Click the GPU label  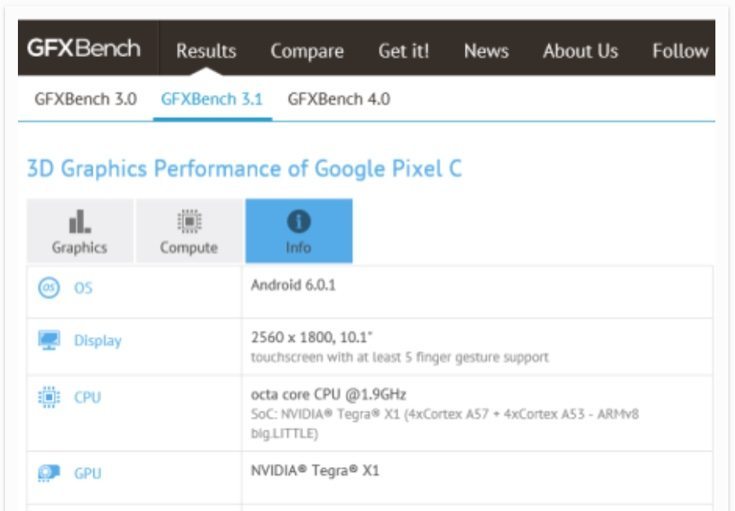click(x=88, y=473)
